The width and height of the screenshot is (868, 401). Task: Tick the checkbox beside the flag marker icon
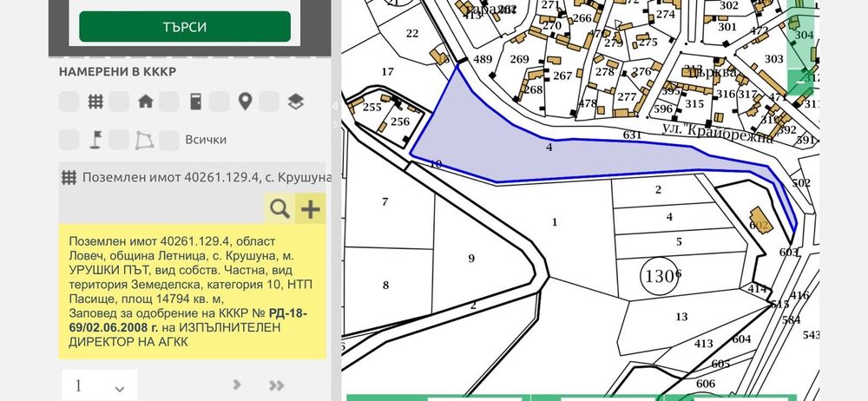pyautogui.click(x=69, y=140)
